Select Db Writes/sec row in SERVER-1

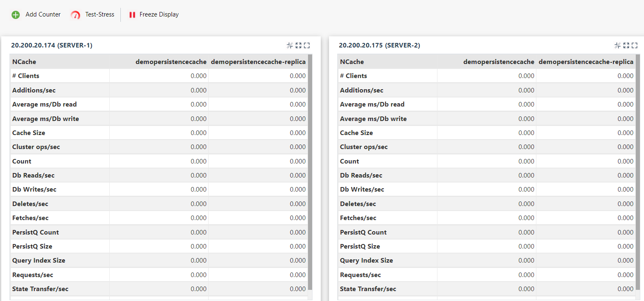pos(159,190)
